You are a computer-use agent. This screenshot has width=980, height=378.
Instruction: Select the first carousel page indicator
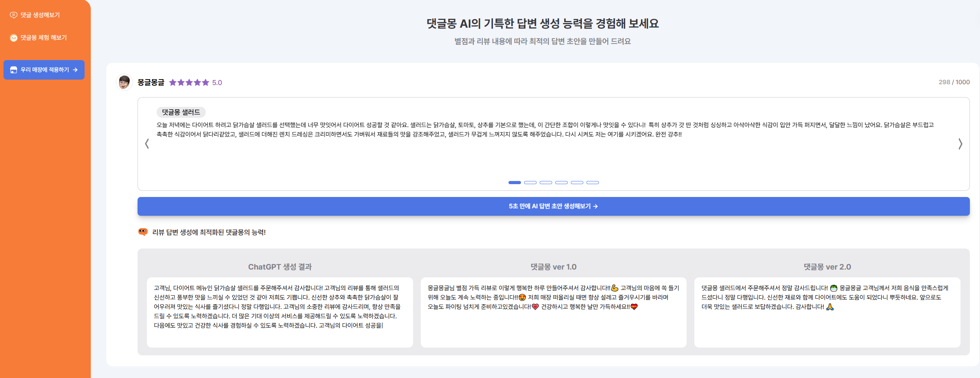coord(515,183)
